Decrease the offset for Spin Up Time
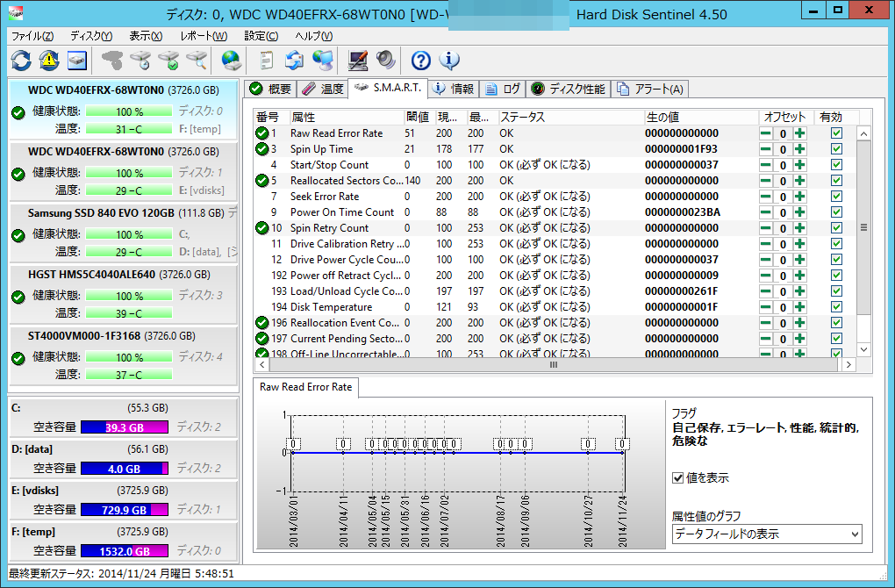Screen dimensions: 895x588 point(765,149)
